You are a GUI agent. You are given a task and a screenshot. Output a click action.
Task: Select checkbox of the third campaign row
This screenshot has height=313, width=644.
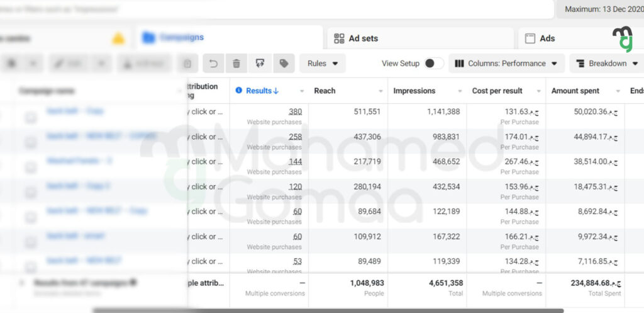[x=30, y=168]
